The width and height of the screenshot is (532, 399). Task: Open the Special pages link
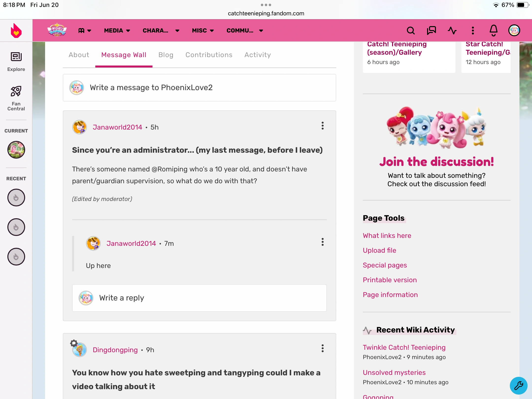(x=385, y=265)
